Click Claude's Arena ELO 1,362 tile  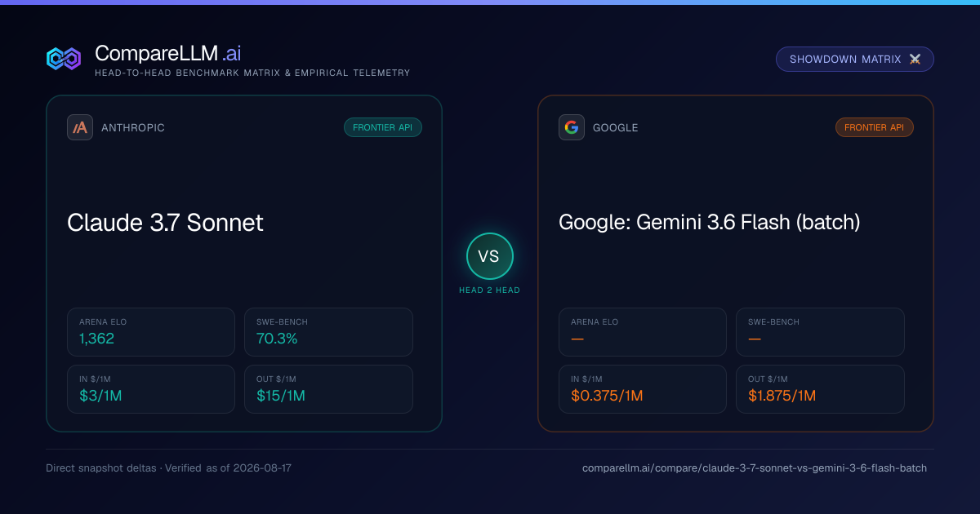tap(151, 332)
